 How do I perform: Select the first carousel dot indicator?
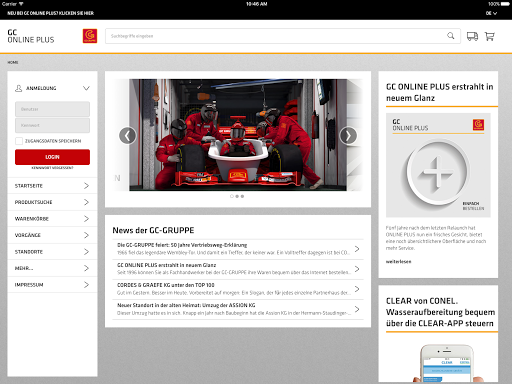pos(232,196)
